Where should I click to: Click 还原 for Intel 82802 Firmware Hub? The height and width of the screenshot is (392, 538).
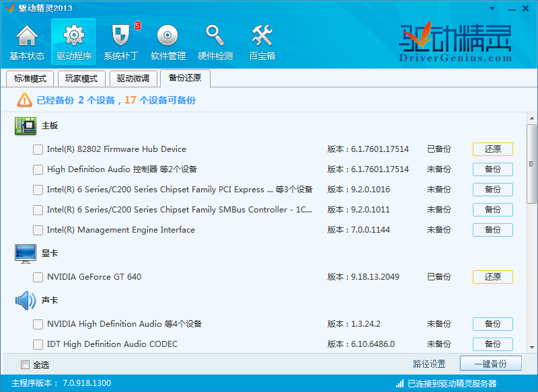[x=493, y=149]
